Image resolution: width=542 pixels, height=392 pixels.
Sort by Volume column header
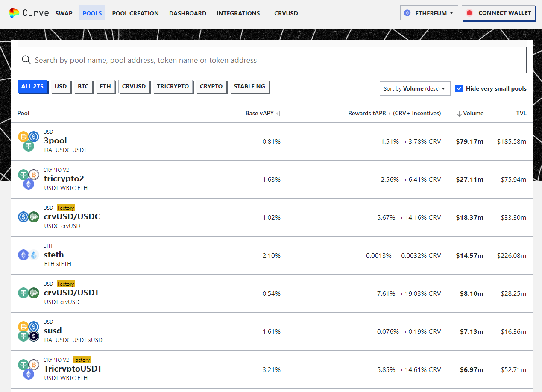click(470, 114)
